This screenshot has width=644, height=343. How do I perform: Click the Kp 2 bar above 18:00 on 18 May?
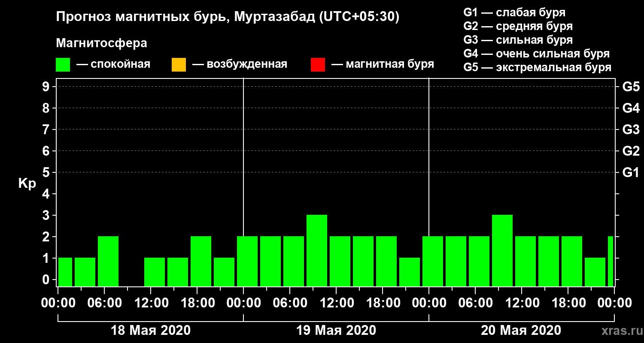(201, 261)
